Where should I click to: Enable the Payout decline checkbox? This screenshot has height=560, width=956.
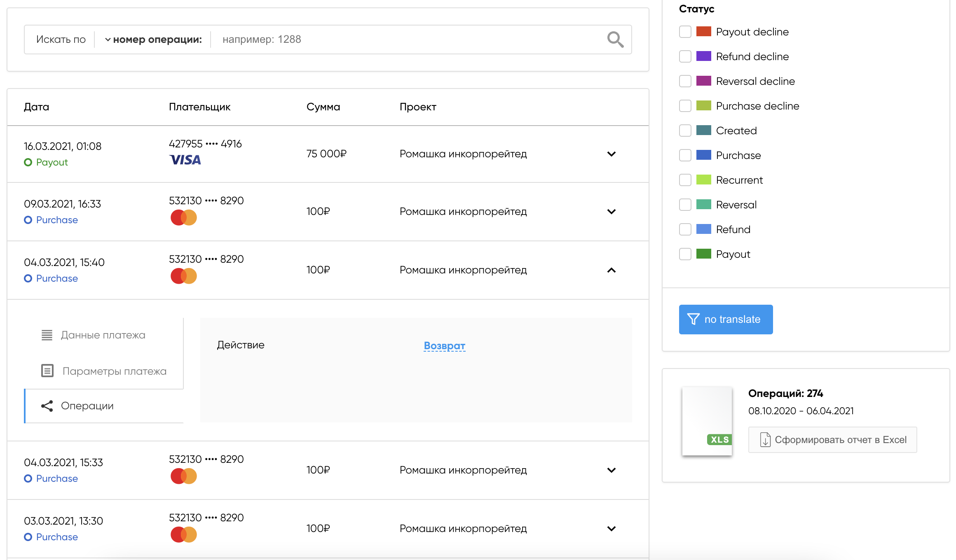(x=685, y=32)
